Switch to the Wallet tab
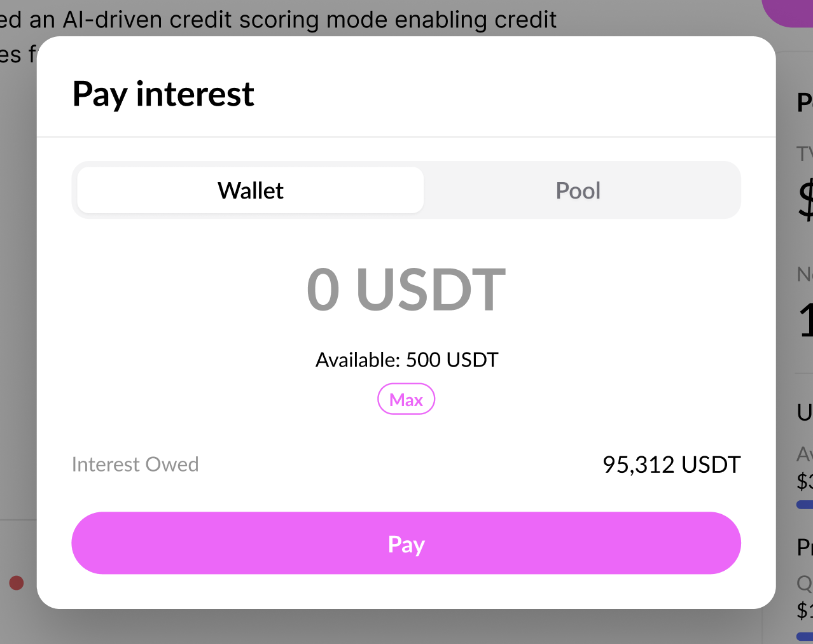The height and width of the screenshot is (644, 813). point(251,190)
